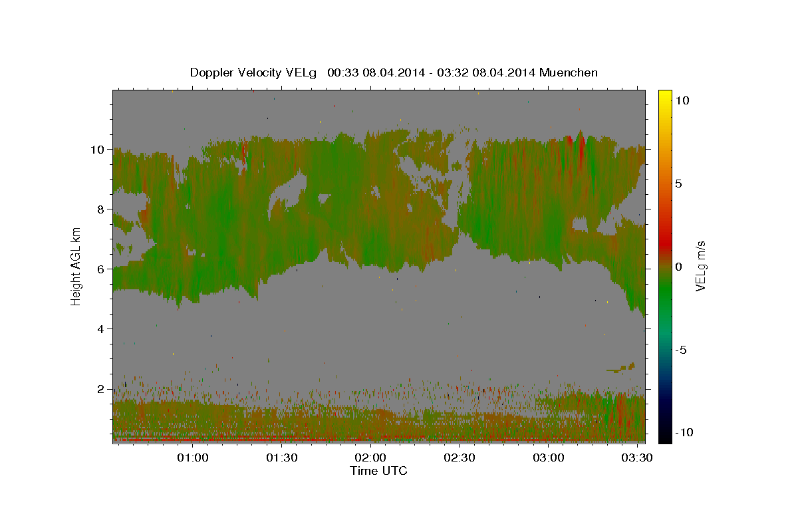Image resolution: width=798 pixels, height=532 pixels.
Task: Click the height tick label 10
Action: [x=98, y=149]
